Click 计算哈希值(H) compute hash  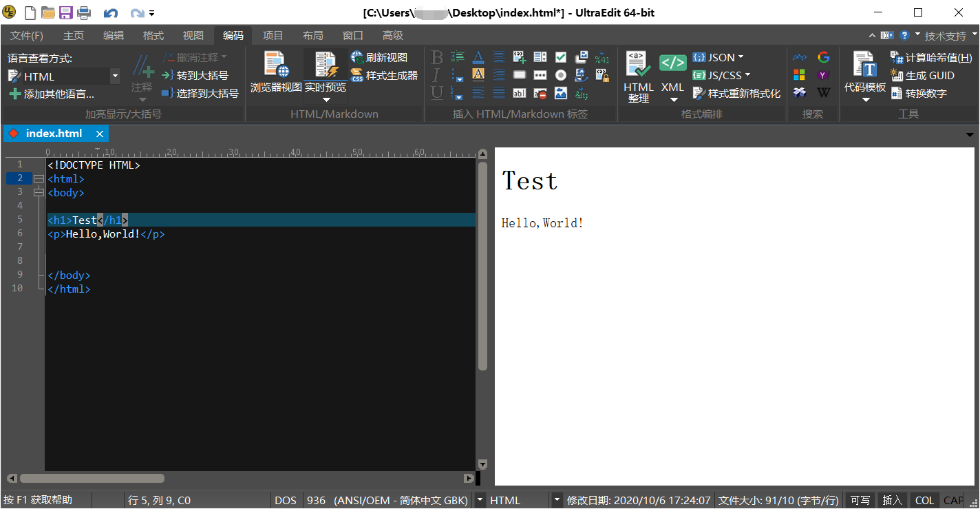pos(931,57)
